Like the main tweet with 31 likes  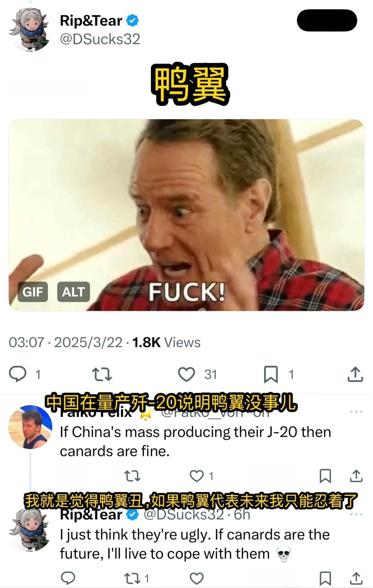[186, 374]
